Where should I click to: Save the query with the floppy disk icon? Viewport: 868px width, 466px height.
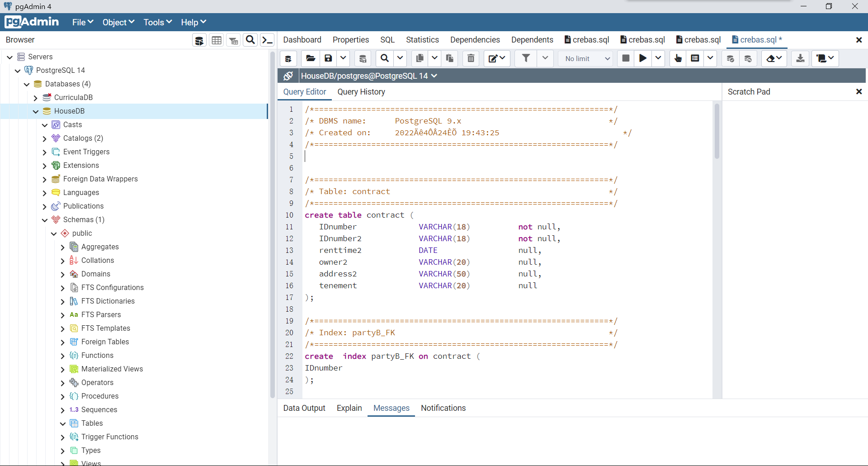(329, 58)
